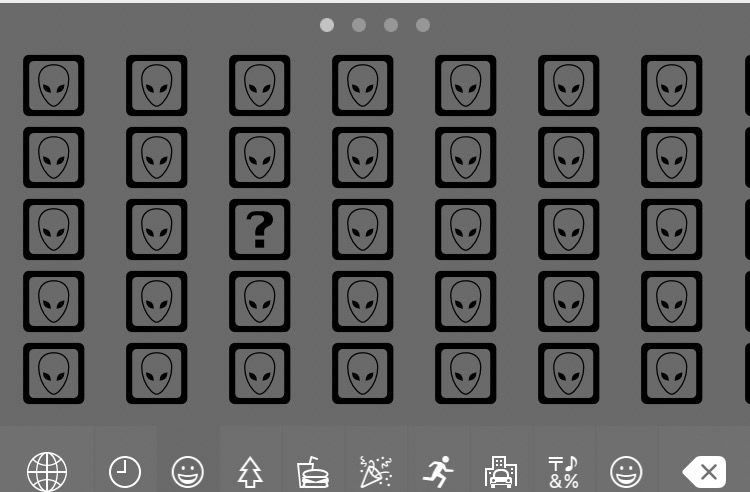Open nature category tree icon
This screenshot has width=750, height=492.
250,472
